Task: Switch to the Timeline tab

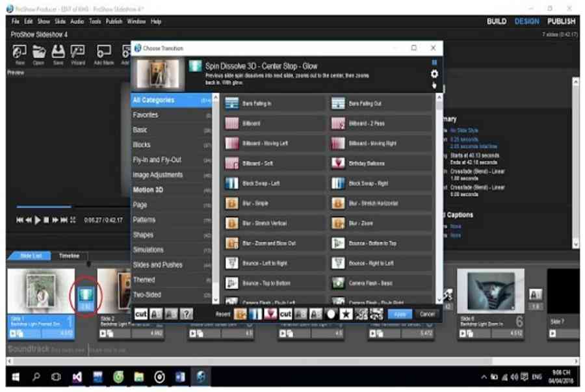Action: pos(69,256)
